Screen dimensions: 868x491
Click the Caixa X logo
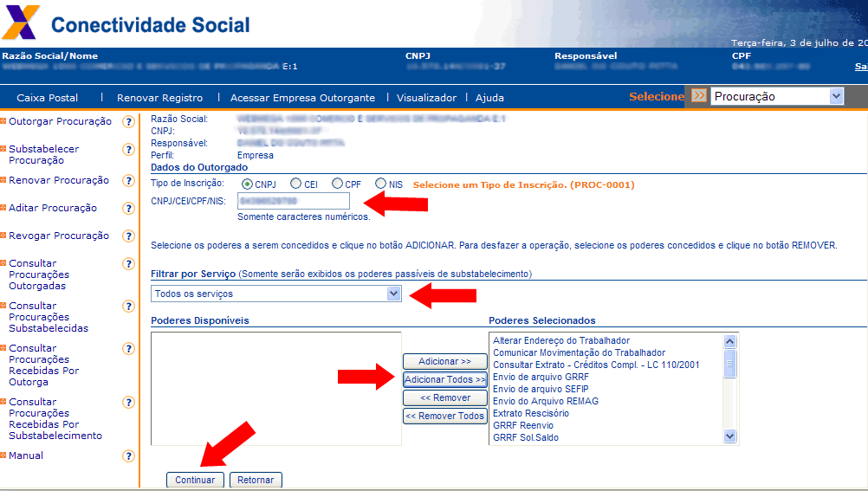(21, 23)
